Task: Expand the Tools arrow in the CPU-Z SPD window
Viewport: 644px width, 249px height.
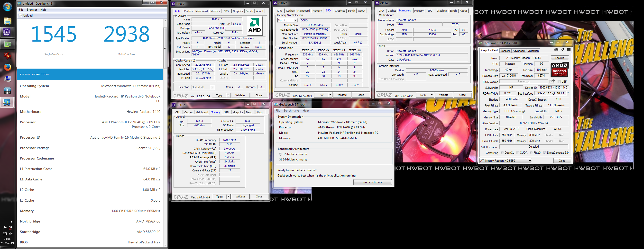Action: coord(330,95)
